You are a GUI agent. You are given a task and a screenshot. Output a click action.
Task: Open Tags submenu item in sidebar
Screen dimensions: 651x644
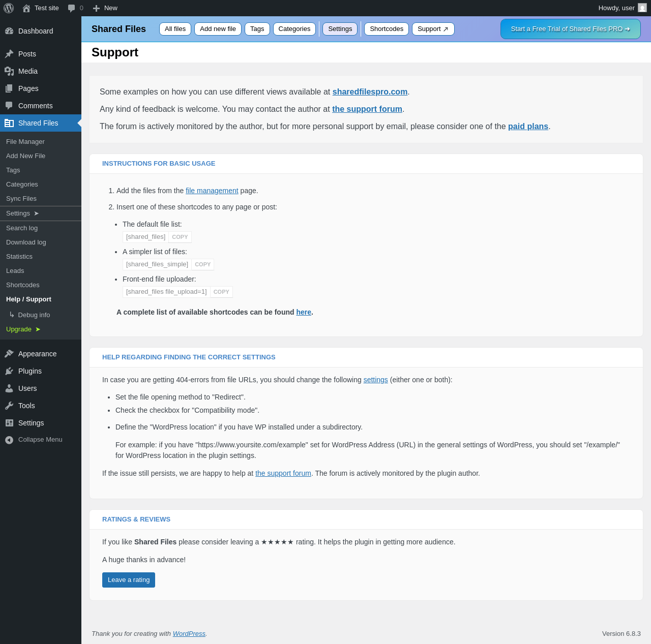(x=41, y=170)
